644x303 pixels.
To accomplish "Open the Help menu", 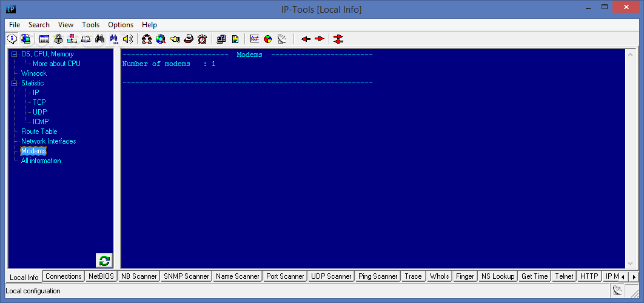I will [x=150, y=25].
